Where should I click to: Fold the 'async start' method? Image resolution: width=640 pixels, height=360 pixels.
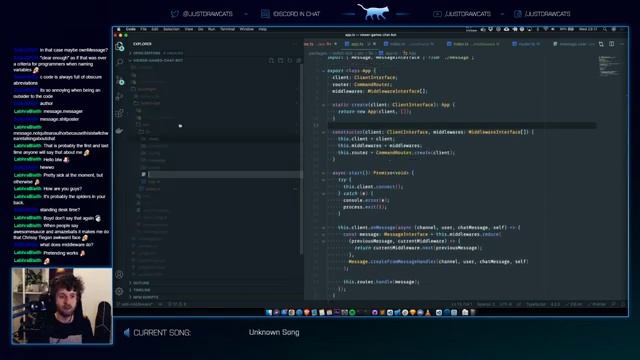click(x=323, y=173)
